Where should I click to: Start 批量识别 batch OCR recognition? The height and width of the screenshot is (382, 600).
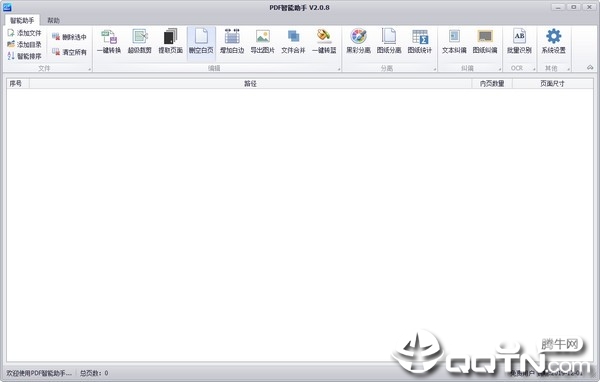coord(519,42)
